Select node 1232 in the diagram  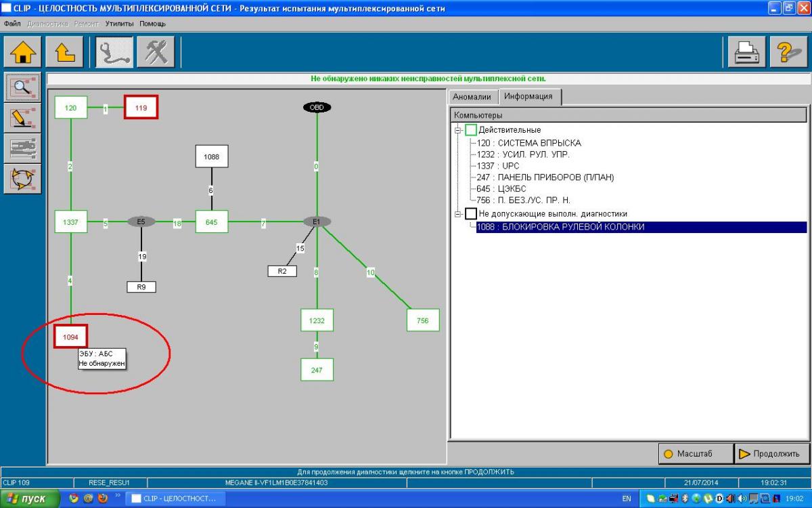tap(317, 320)
